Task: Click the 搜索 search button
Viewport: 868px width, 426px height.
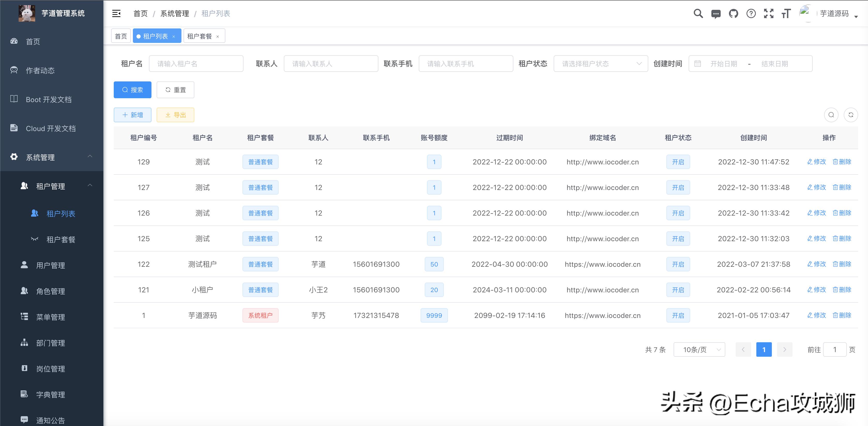Action: click(x=132, y=90)
